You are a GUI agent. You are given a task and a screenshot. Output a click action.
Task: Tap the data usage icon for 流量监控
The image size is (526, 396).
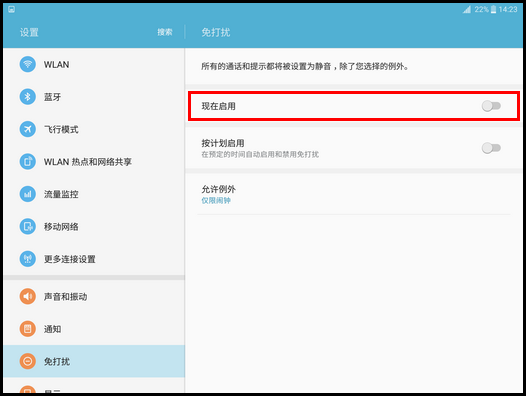coord(28,194)
